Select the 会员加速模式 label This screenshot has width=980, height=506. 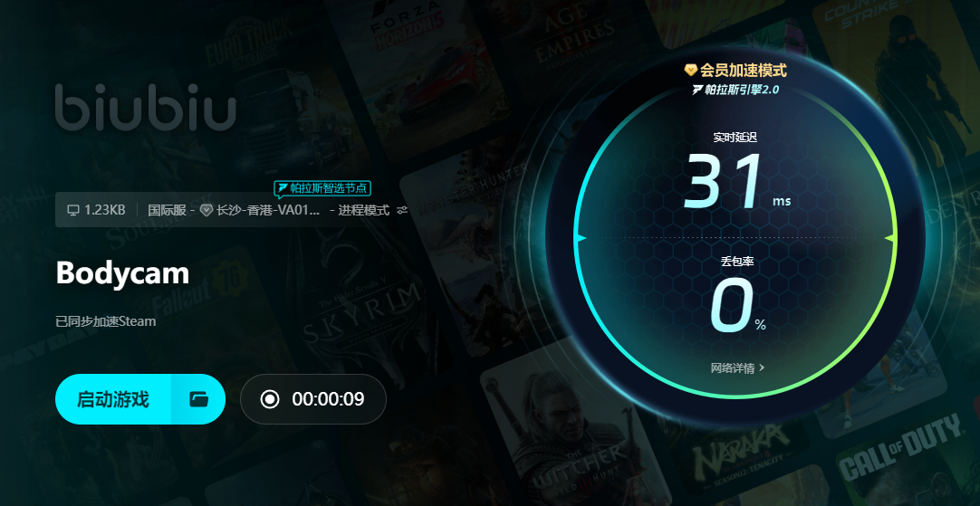tap(743, 70)
